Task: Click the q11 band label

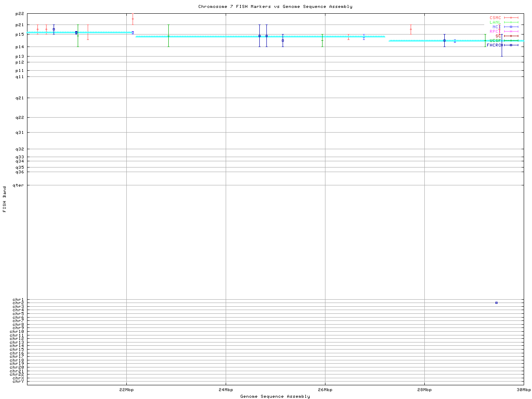Action: (x=20, y=77)
